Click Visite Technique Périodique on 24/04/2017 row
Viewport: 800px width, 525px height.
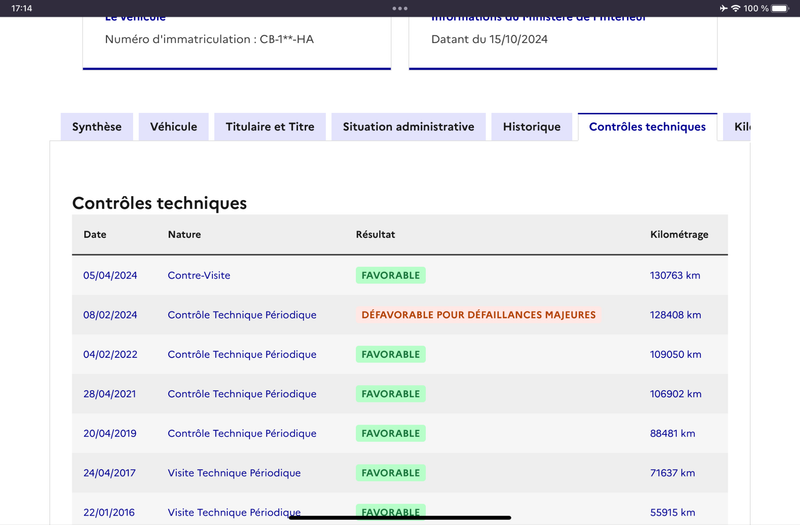coord(234,473)
